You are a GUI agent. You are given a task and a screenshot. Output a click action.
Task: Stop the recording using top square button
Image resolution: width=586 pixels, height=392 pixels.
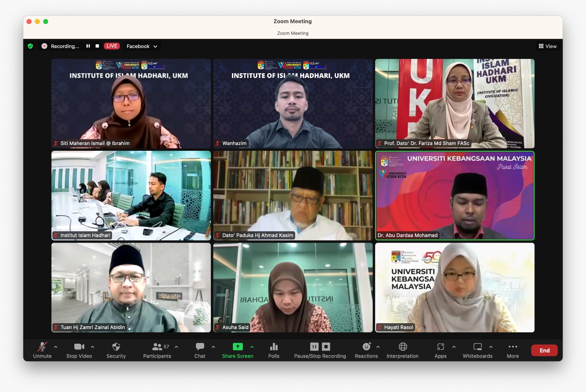pos(97,46)
